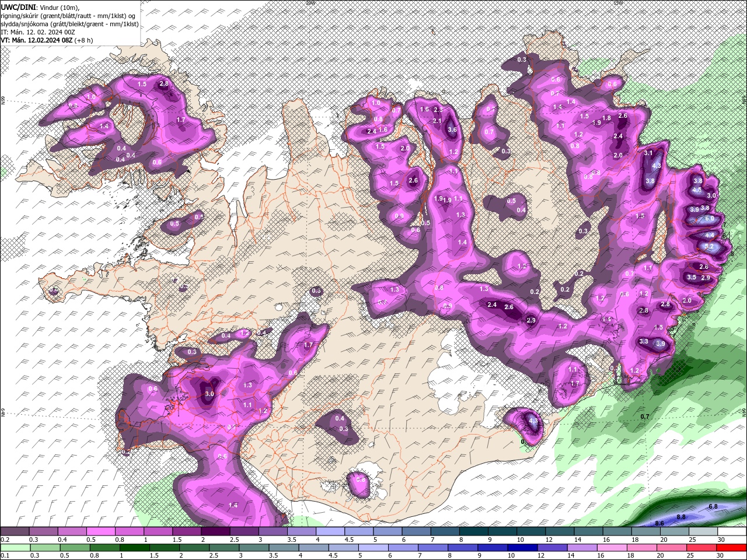The image size is (747, 560).
Task: Click the '8.8' precipitation value on the map
Action: click(x=681, y=517)
